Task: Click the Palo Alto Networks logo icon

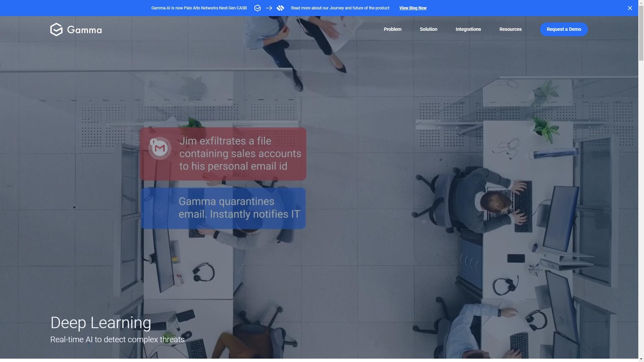Action: tap(280, 8)
